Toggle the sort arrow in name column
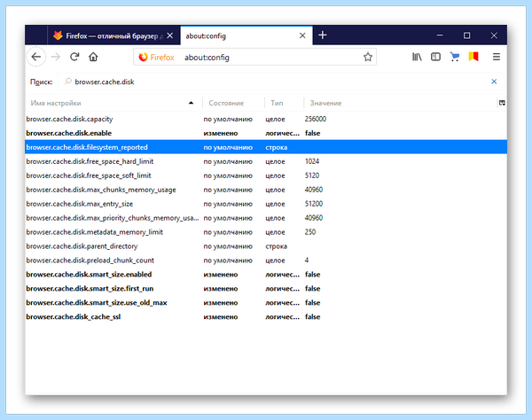The width and height of the screenshot is (532, 420). coord(191,103)
